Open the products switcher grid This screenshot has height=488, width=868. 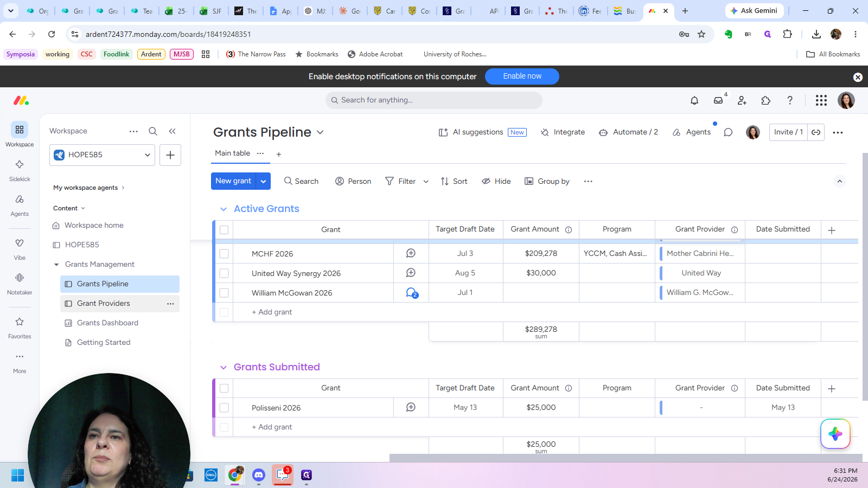tap(821, 100)
